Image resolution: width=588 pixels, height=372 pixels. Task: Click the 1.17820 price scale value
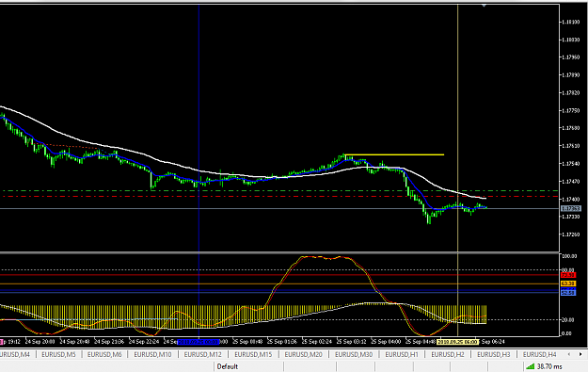tap(571, 92)
